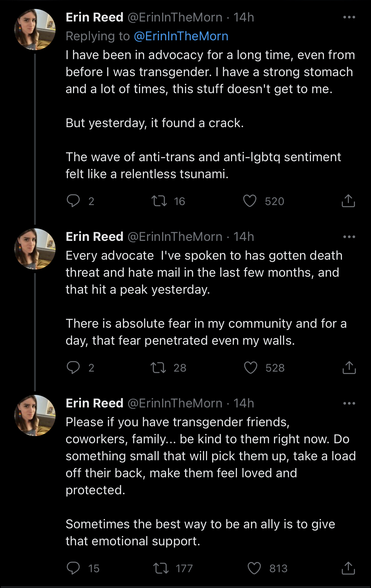Open more options on first tweet
Image resolution: width=371 pixels, height=588 pixels.
point(349,17)
